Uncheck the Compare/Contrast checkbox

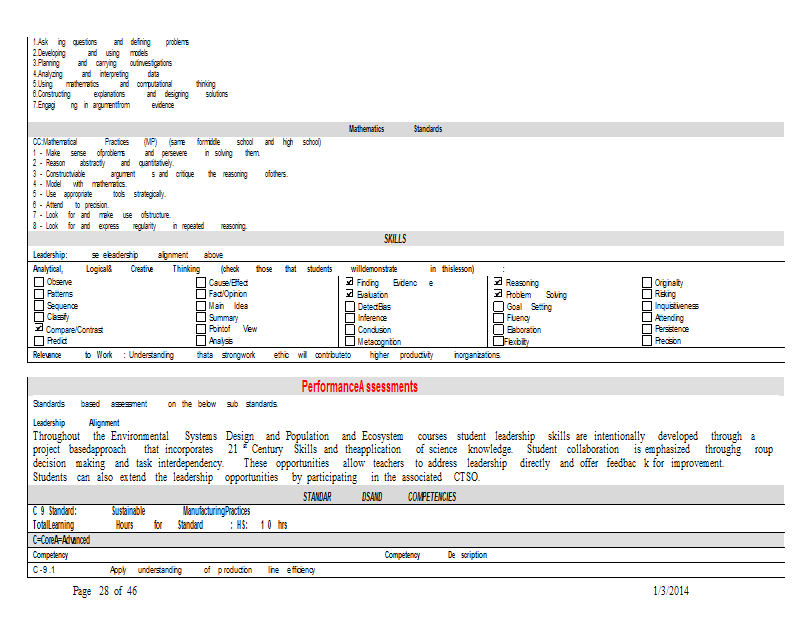(39, 328)
